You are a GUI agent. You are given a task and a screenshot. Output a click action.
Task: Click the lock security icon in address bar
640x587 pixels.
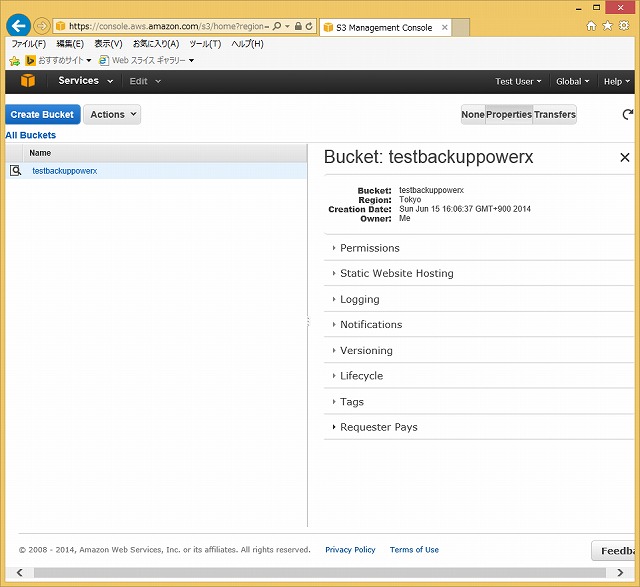click(x=298, y=26)
